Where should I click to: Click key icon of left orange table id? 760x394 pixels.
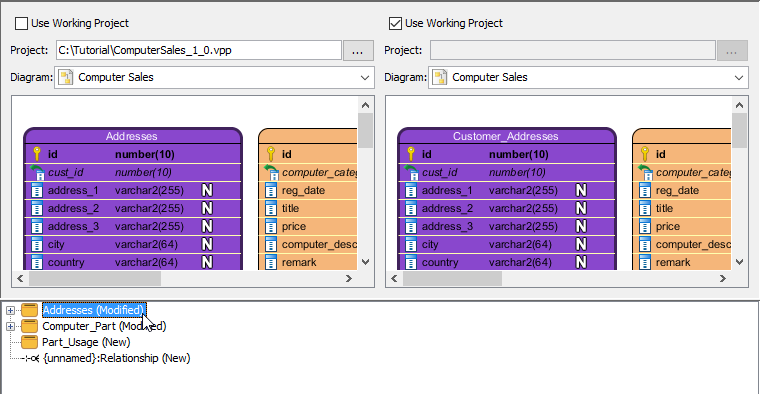click(x=271, y=154)
